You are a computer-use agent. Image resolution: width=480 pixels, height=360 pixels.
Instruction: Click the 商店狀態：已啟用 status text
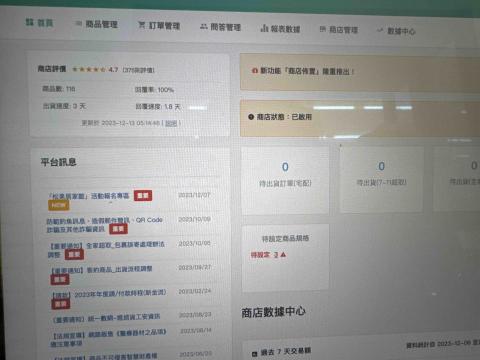click(x=284, y=117)
